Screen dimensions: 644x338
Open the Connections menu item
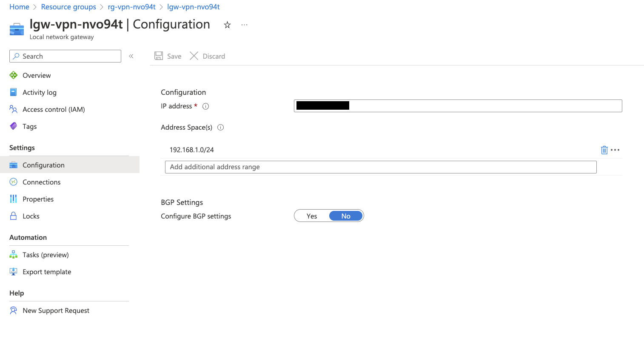(x=42, y=182)
